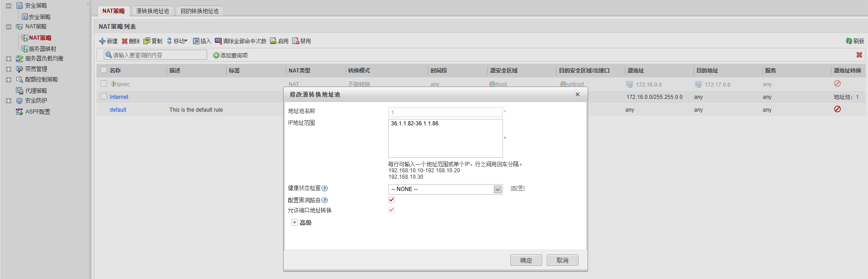
Task: Select the Internet rule row checkbox
Action: (x=104, y=97)
